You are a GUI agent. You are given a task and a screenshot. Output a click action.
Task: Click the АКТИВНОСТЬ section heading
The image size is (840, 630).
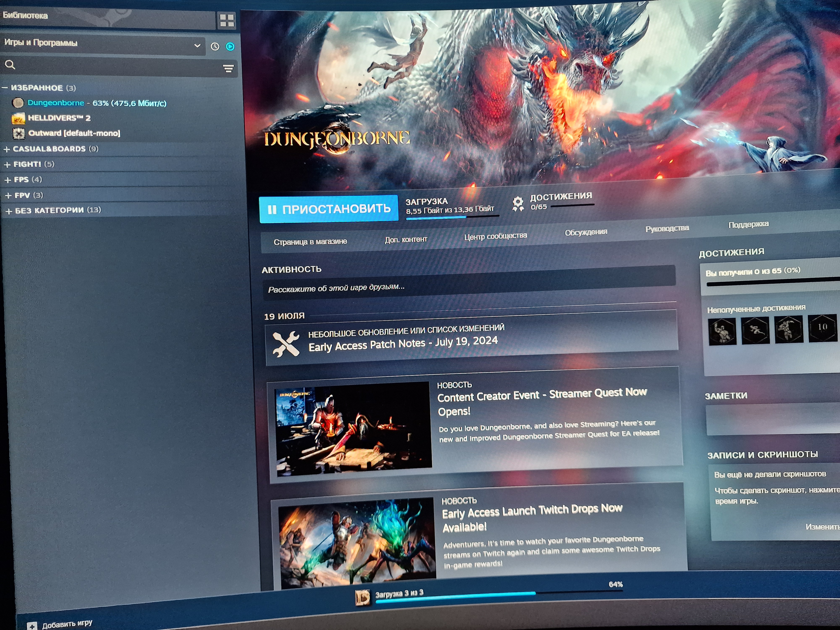click(292, 270)
